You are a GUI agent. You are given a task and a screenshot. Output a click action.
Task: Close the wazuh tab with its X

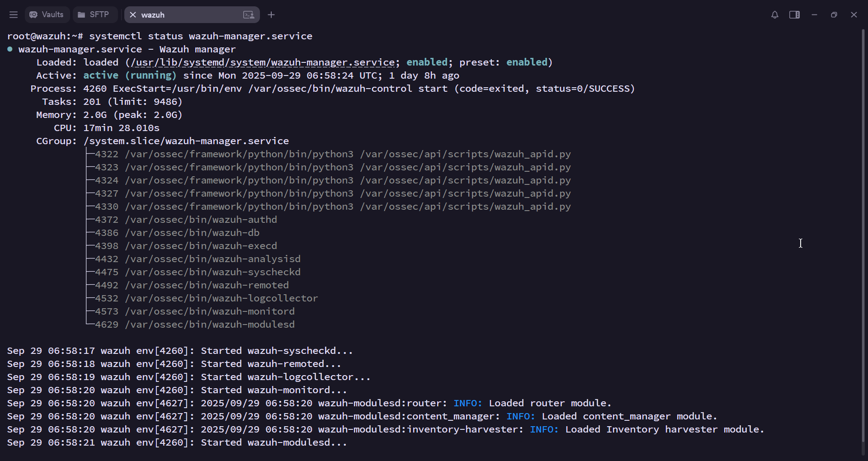tap(132, 15)
